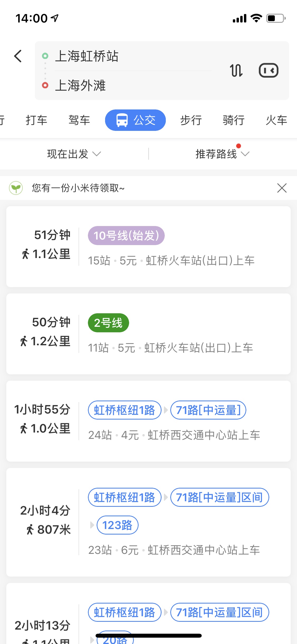Swap origin and destination with the swap icon
The image size is (297, 644).
236,71
